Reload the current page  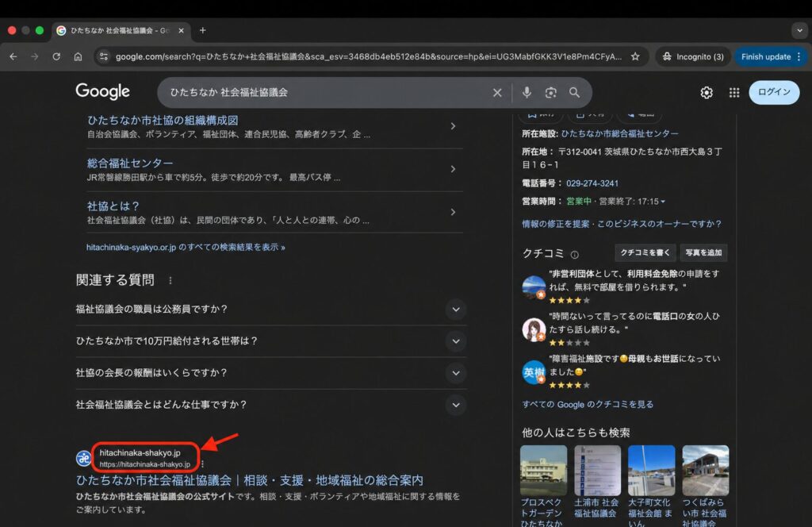pyautogui.click(x=56, y=56)
